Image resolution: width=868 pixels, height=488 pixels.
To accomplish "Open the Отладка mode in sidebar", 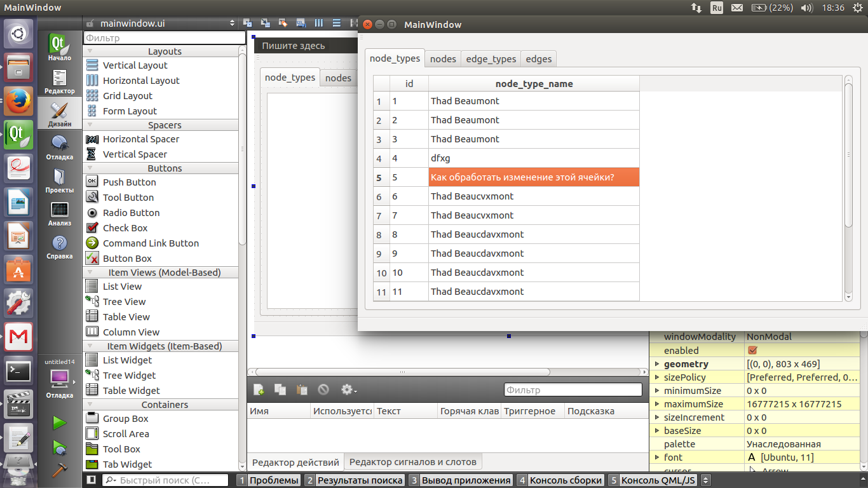I will pyautogui.click(x=59, y=147).
